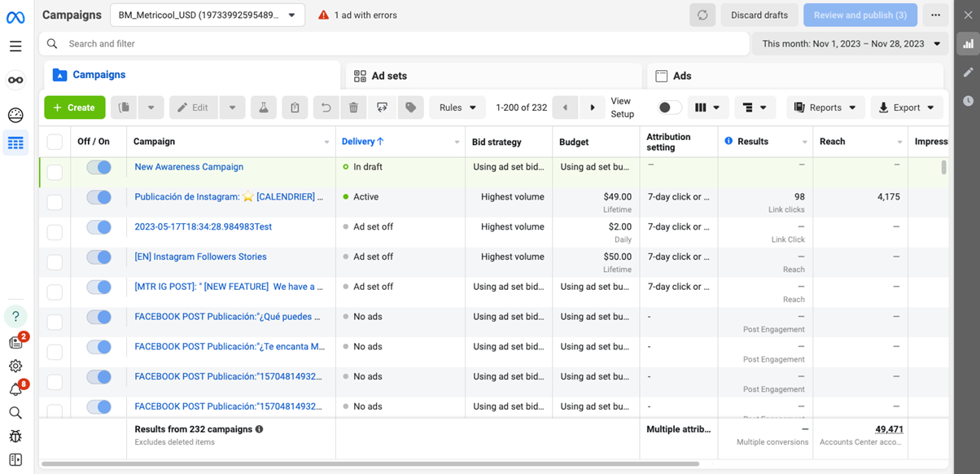Switch to the Ads tab

coord(674,75)
